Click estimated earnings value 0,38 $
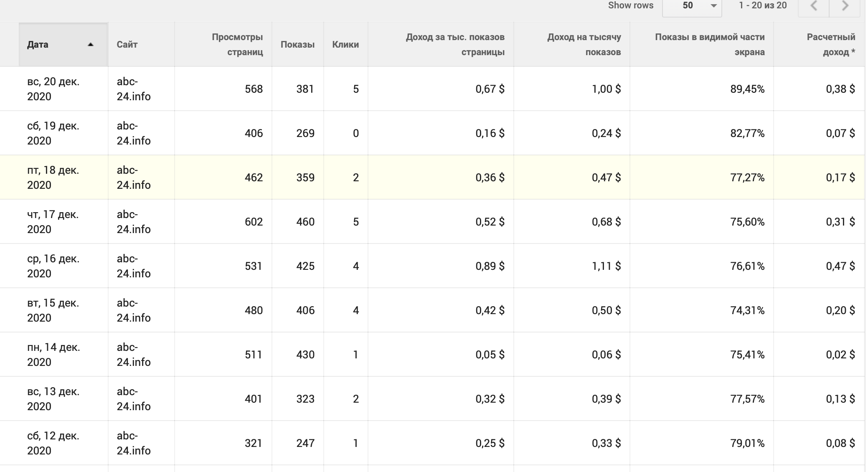The image size is (868, 472). coord(840,89)
